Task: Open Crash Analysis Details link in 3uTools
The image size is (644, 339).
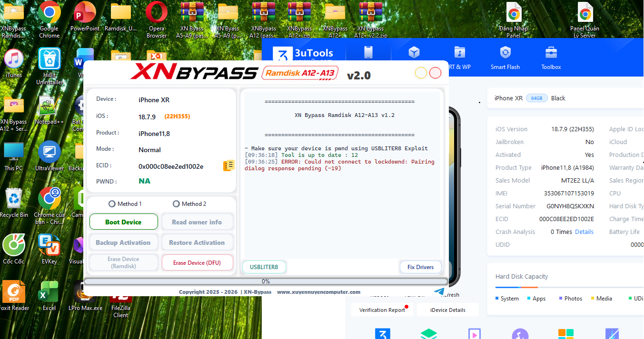Action: 584,232
